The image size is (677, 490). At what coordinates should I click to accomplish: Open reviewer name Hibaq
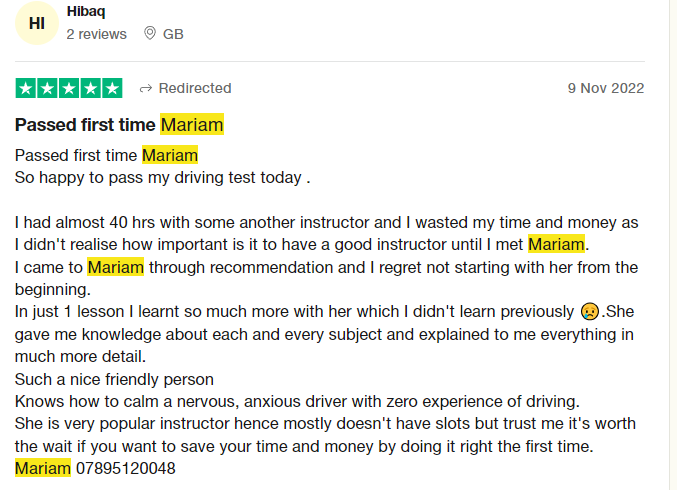pos(86,11)
